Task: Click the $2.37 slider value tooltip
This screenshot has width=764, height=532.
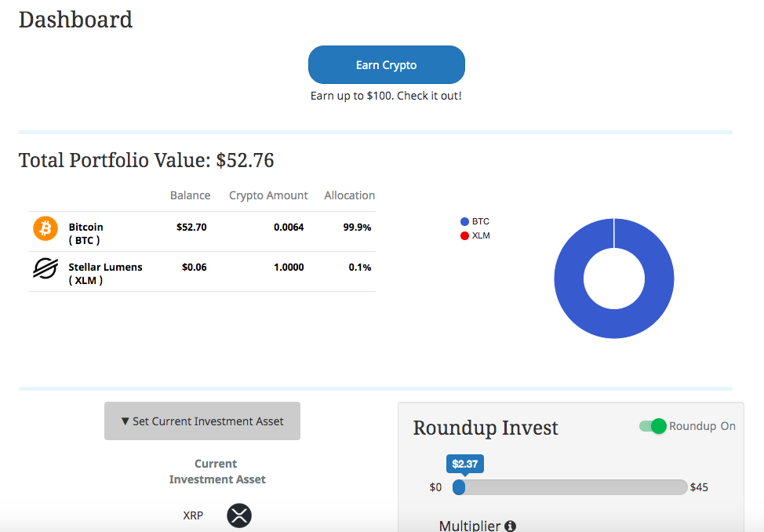Action: (465, 464)
